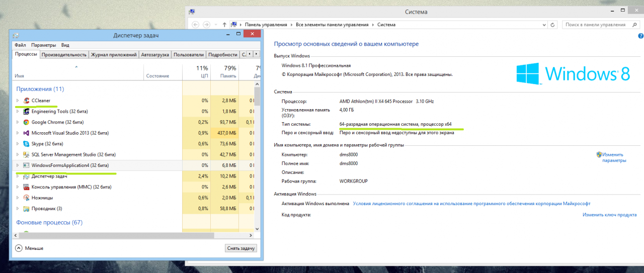The width and height of the screenshot is (644, 273).
Task: Expand the CCleaner process row
Action: (18, 101)
